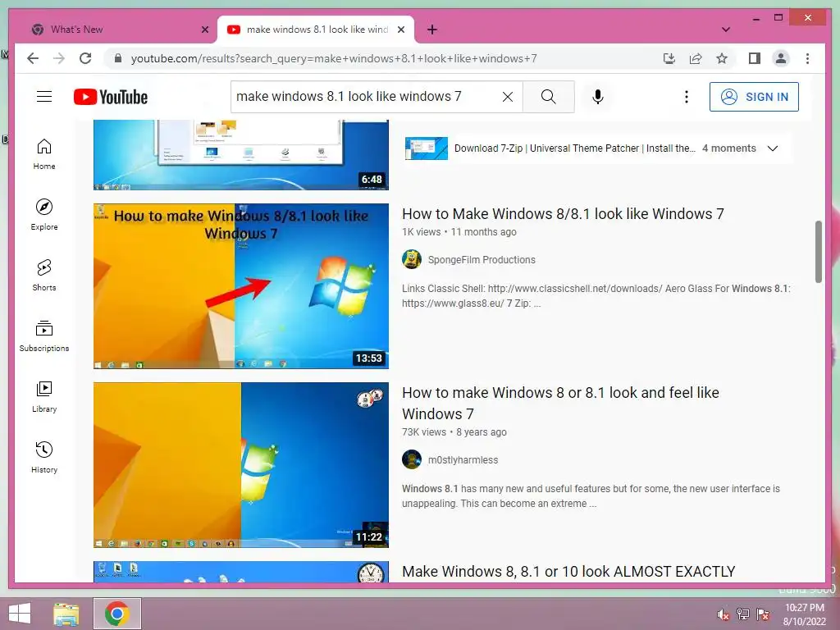Click SpongeFilm Productions channel avatar
Screen dimensions: 840x630
click(412, 259)
